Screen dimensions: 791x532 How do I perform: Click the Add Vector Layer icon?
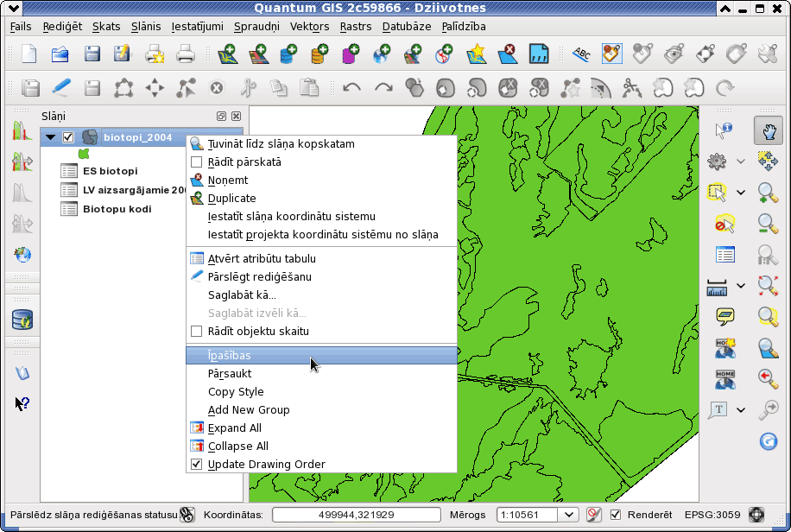[x=227, y=54]
